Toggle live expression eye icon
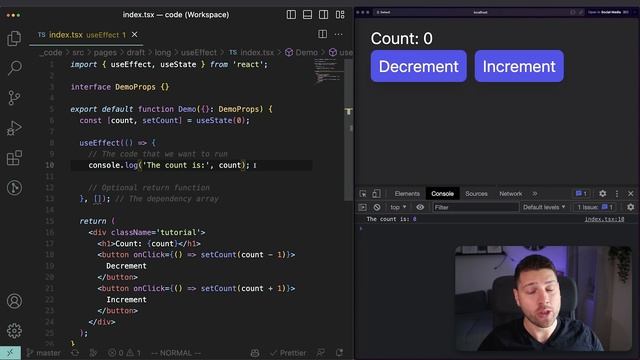The height and width of the screenshot is (360, 640). coord(420,207)
